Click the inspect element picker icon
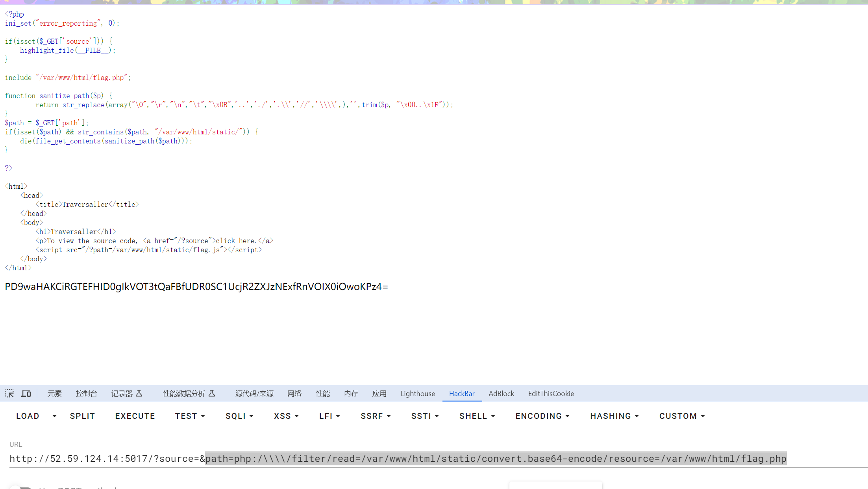The image size is (868, 489). point(9,393)
